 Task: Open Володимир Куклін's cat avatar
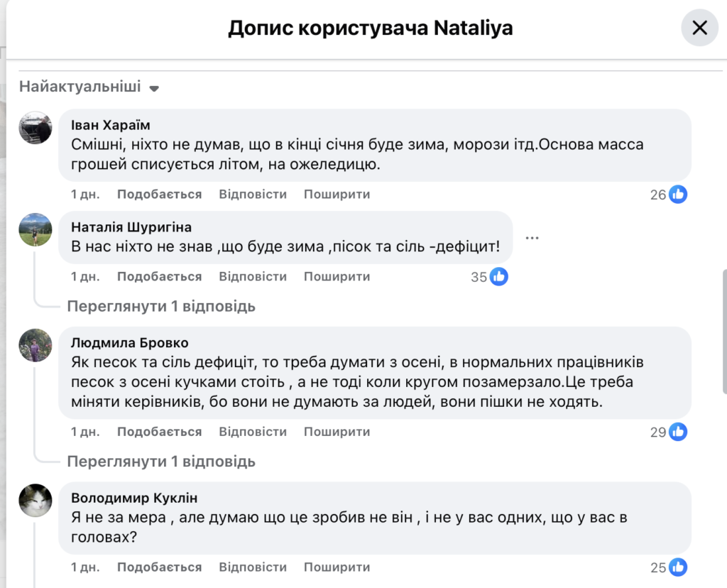click(x=35, y=500)
